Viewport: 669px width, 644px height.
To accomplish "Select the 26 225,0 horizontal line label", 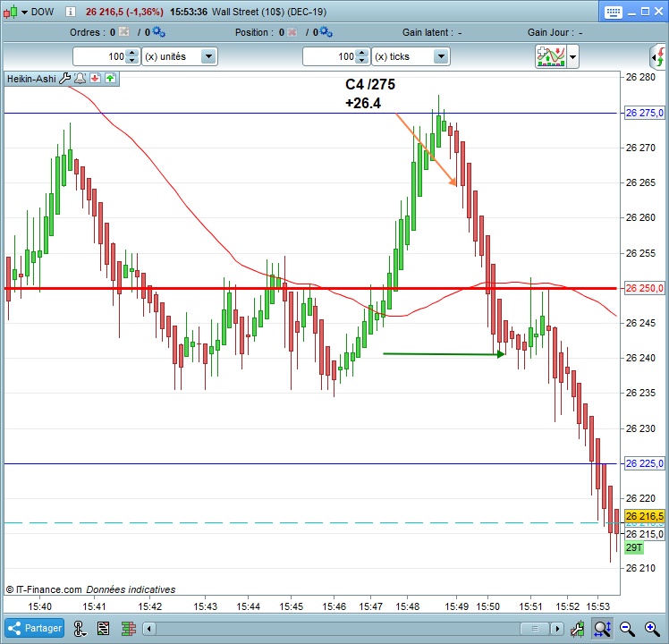I will click(644, 463).
